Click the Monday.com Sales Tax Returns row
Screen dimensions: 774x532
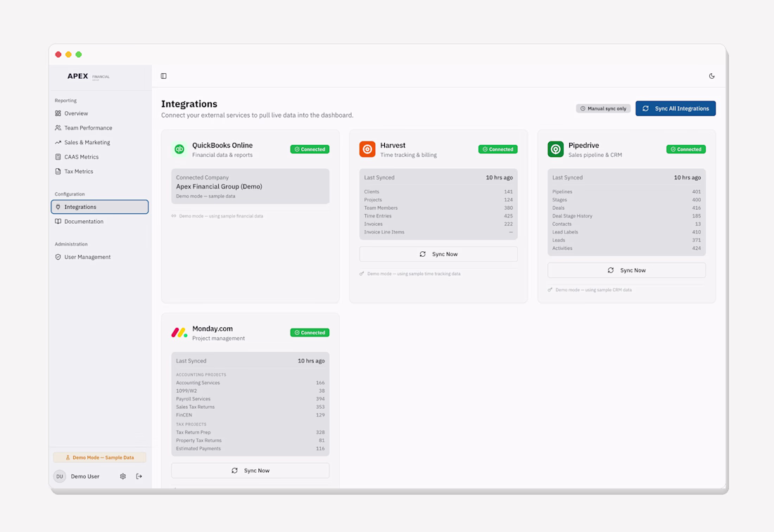click(x=250, y=407)
